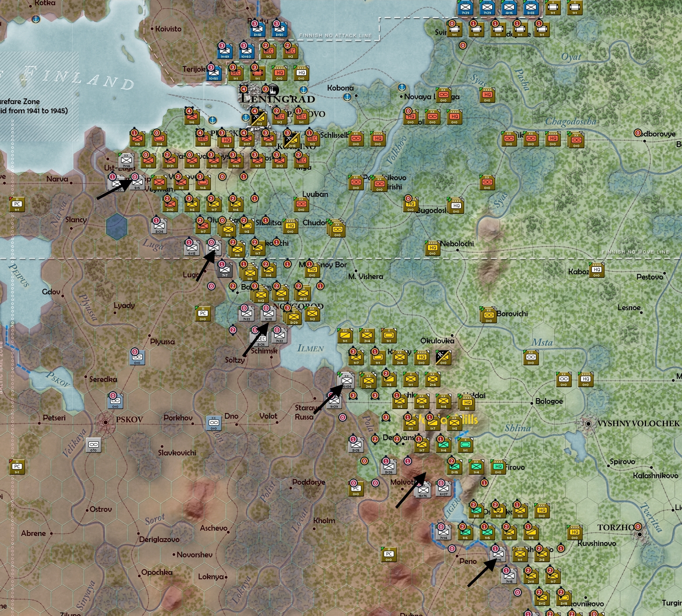Select the German 7=15 infantry counter
The height and width of the screenshot is (616, 682).
(509, 576)
